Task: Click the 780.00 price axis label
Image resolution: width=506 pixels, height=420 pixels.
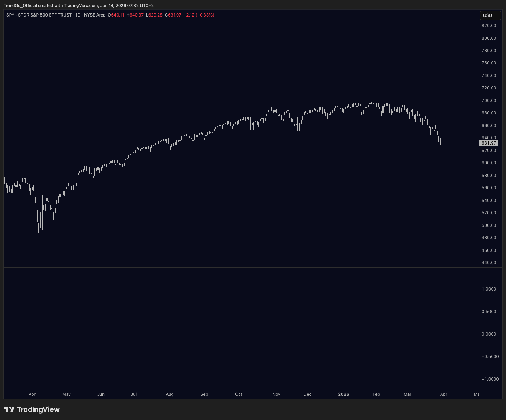Action: (x=489, y=51)
